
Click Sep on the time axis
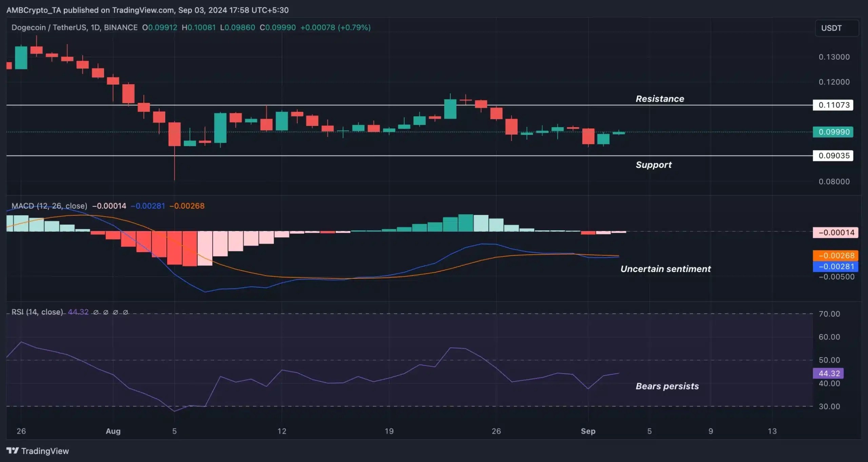pyautogui.click(x=589, y=431)
